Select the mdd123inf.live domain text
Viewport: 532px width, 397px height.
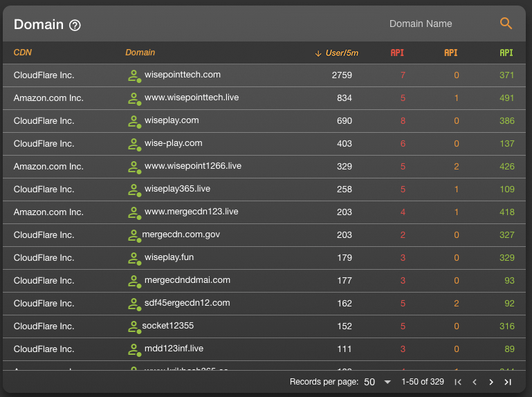point(174,349)
